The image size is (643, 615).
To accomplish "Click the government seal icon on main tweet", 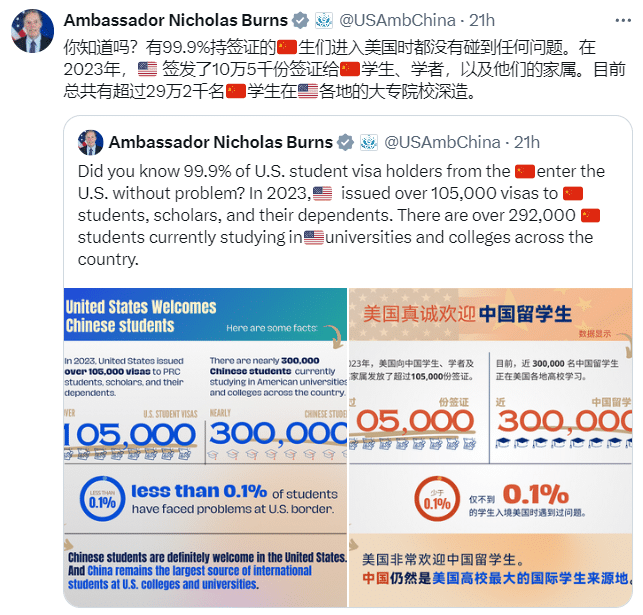I will (x=324, y=20).
